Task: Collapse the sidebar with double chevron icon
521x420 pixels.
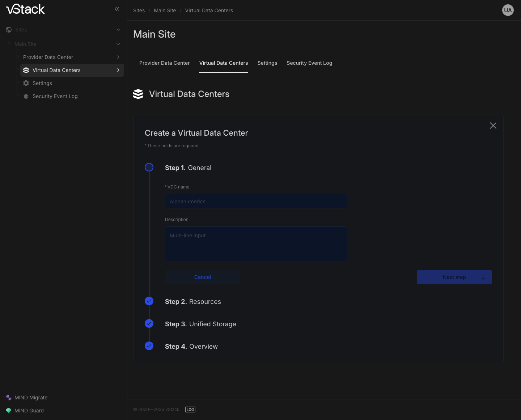Action: pyautogui.click(x=117, y=9)
